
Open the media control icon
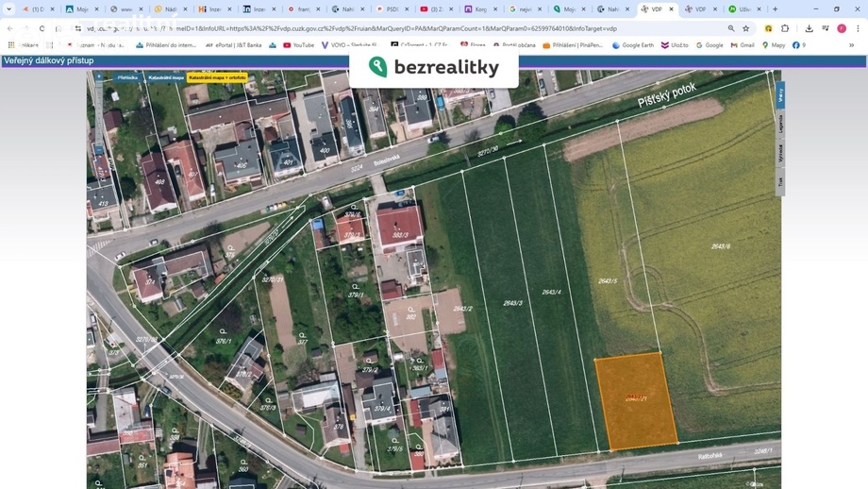[x=826, y=28]
